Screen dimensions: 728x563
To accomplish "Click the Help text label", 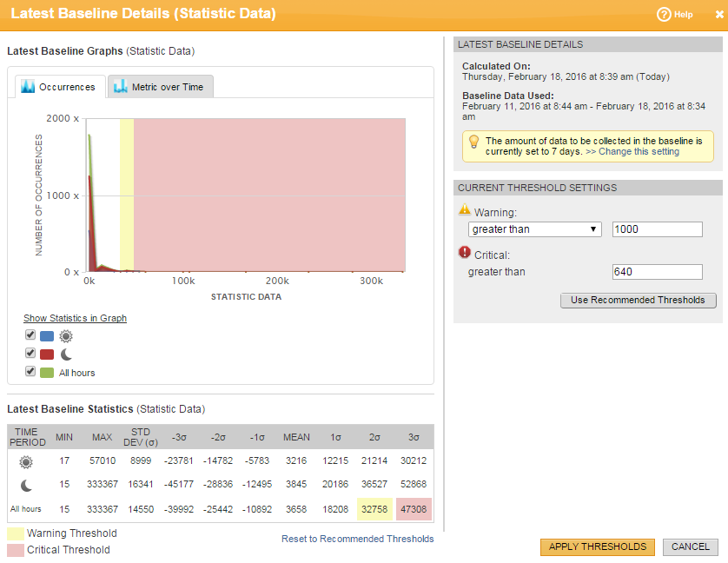I will [684, 15].
